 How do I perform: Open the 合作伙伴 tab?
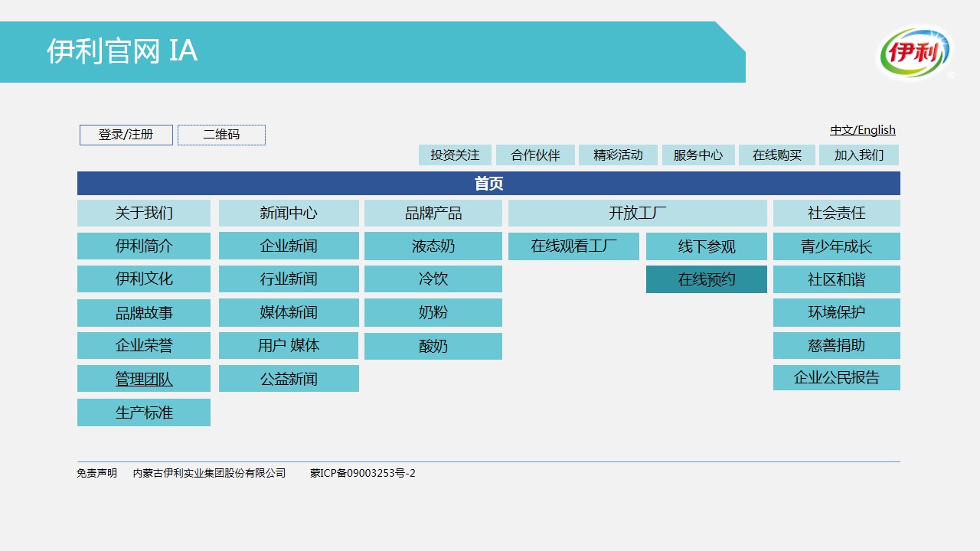pyautogui.click(x=536, y=155)
